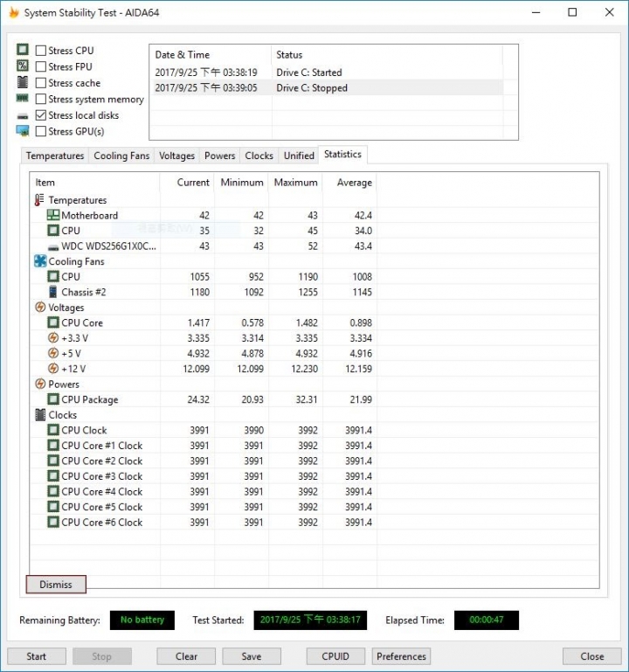Image resolution: width=629 pixels, height=672 pixels.
Task: Click the blue fan icon of Cooling Fans
Action: [x=40, y=261]
